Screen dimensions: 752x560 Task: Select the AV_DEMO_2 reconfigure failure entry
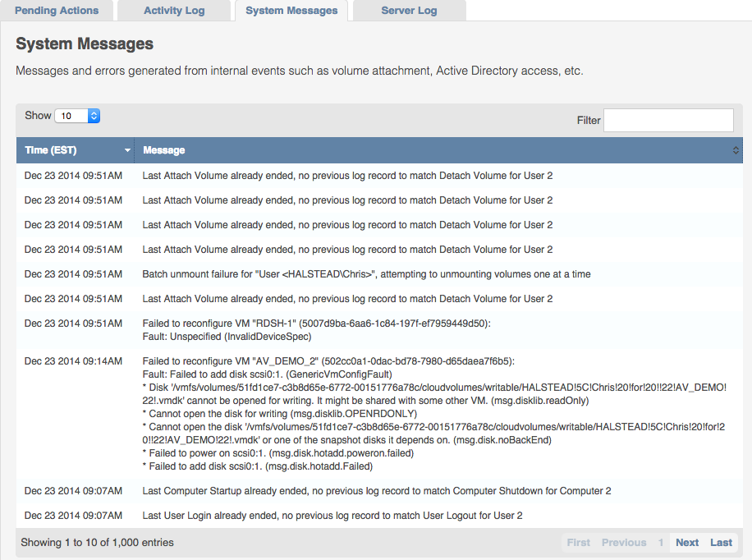(x=327, y=361)
